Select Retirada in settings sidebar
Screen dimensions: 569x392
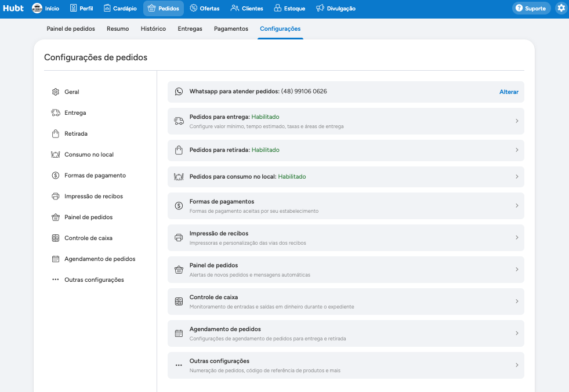pyautogui.click(x=76, y=133)
